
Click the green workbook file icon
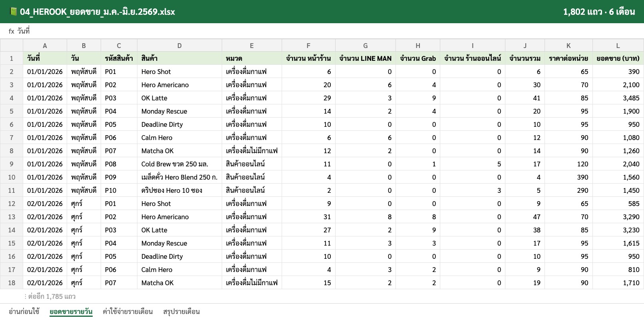coord(13,12)
